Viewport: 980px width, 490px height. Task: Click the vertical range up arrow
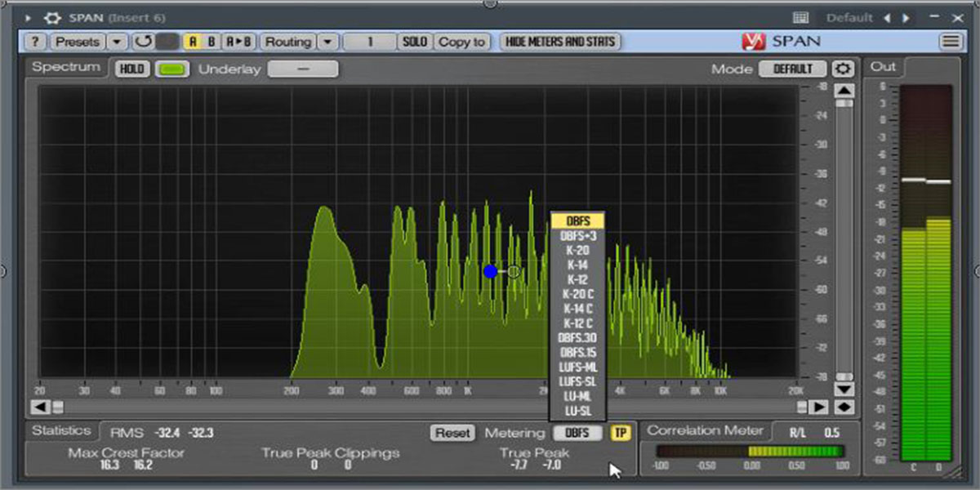click(844, 91)
